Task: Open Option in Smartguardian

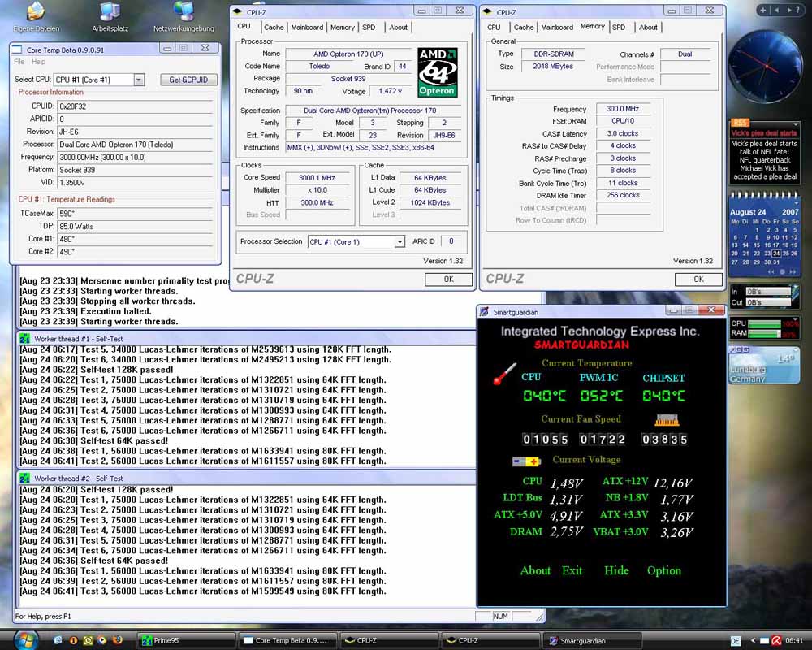Action: 664,570
